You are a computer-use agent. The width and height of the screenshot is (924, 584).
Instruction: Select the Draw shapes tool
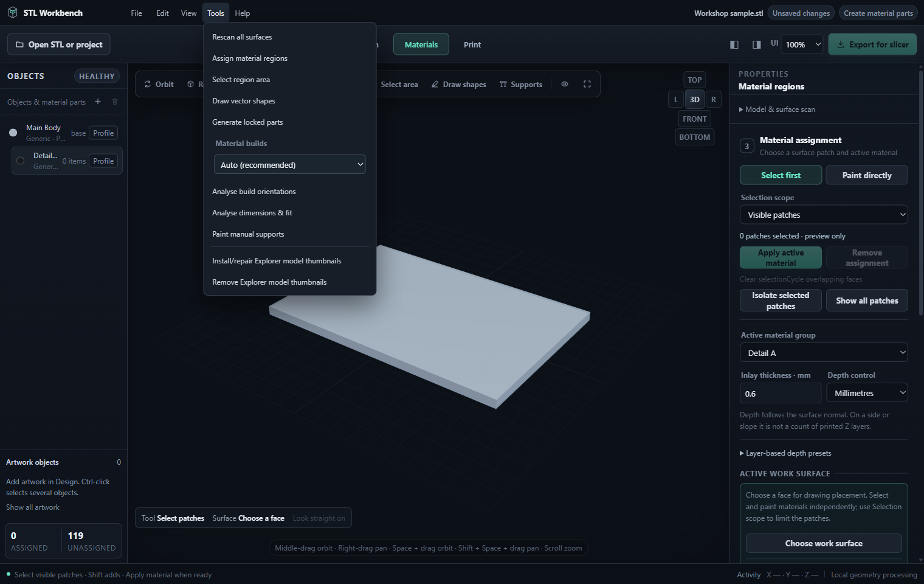coord(459,85)
